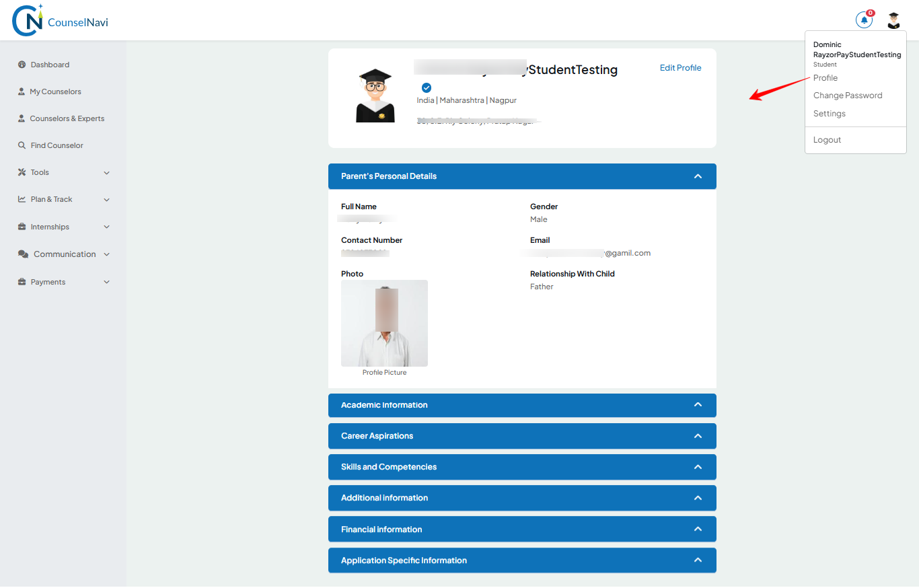Screen dimensions: 919x588
Task: Select Change Password from the account menu
Action: coord(847,95)
